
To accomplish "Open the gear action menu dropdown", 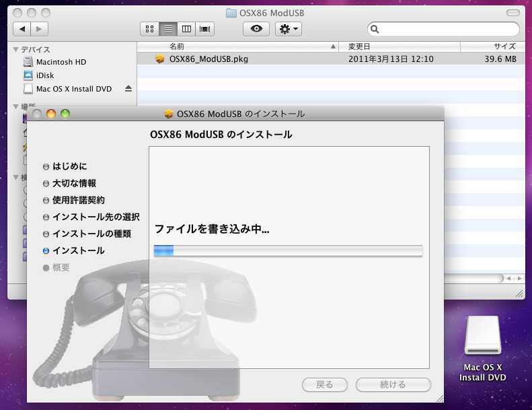I will [x=289, y=29].
